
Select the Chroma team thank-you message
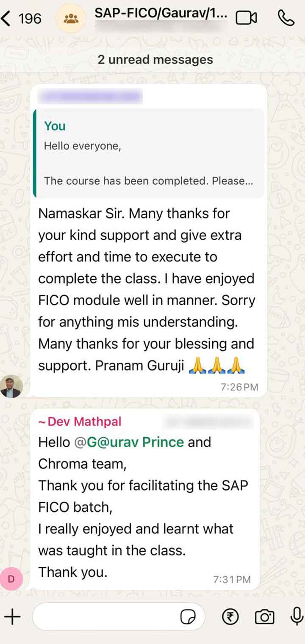tap(145, 499)
